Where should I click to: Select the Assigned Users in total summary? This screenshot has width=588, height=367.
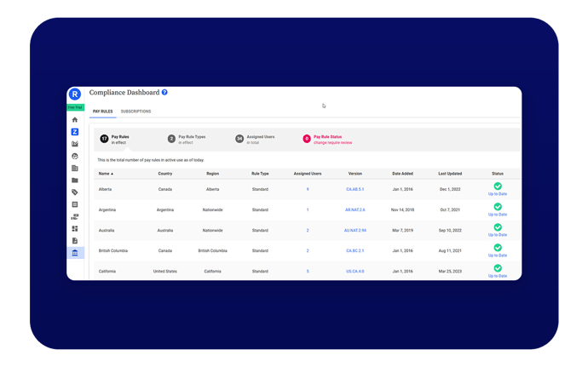click(256, 140)
